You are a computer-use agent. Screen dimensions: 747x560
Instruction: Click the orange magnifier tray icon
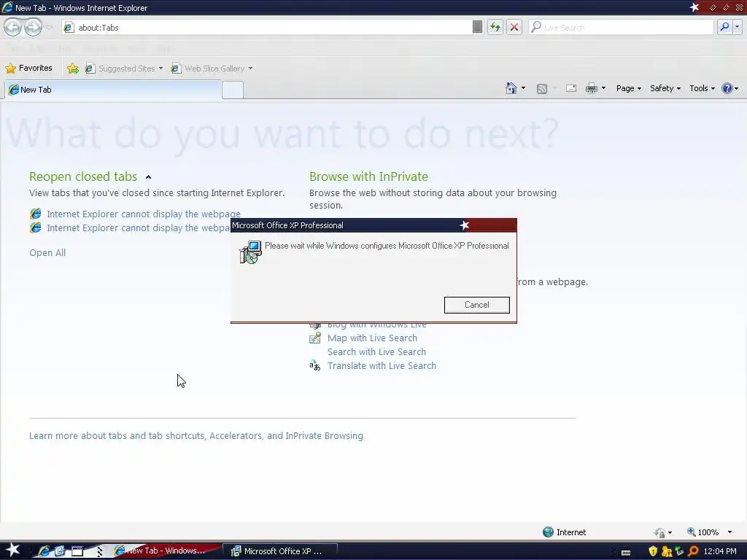click(x=693, y=551)
